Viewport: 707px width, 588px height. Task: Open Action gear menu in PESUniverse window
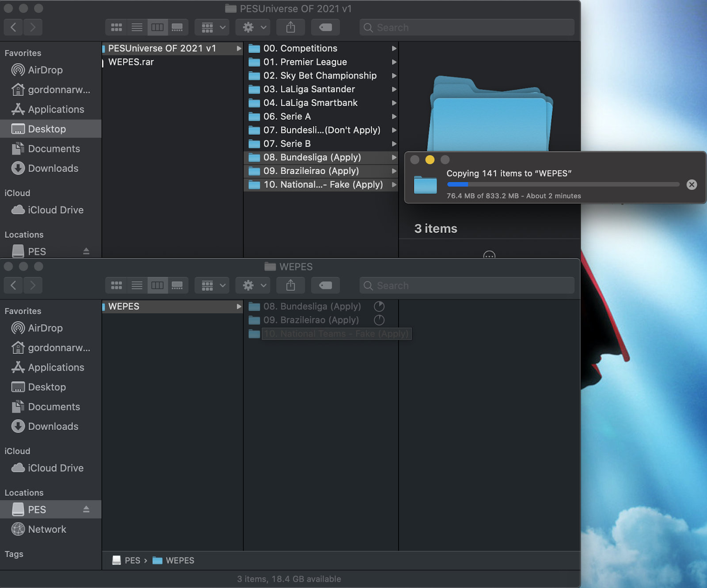[253, 27]
